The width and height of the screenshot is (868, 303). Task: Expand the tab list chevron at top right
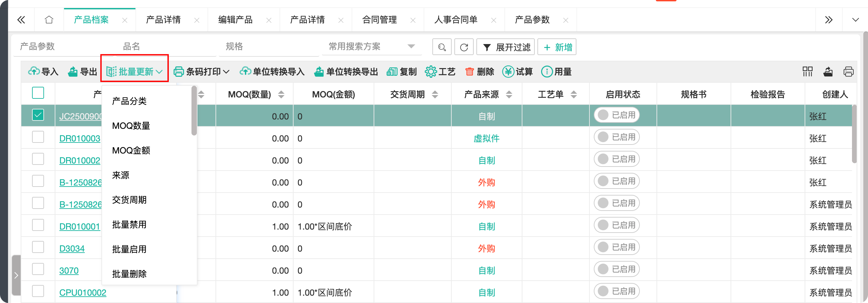[x=855, y=20]
